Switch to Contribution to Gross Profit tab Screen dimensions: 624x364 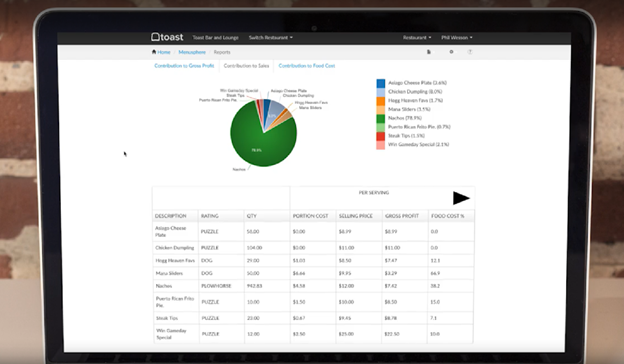[x=184, y=66]
